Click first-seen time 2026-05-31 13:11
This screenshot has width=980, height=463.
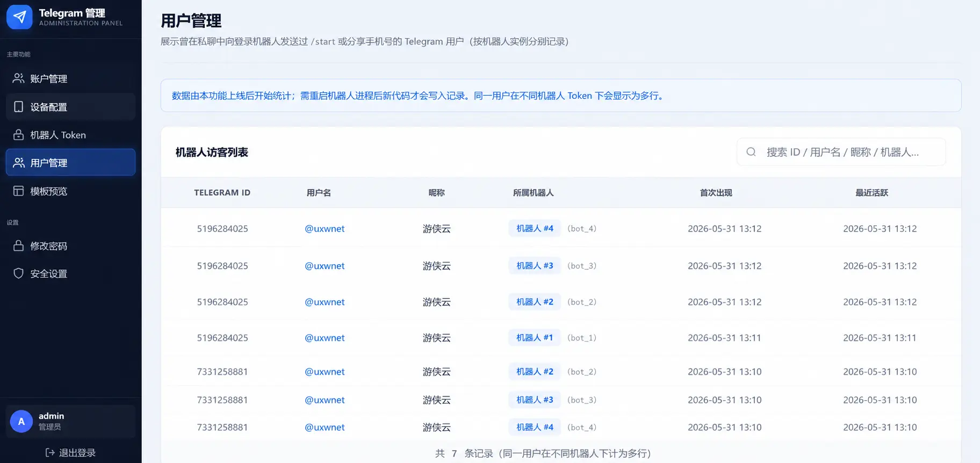click(724, 338)
